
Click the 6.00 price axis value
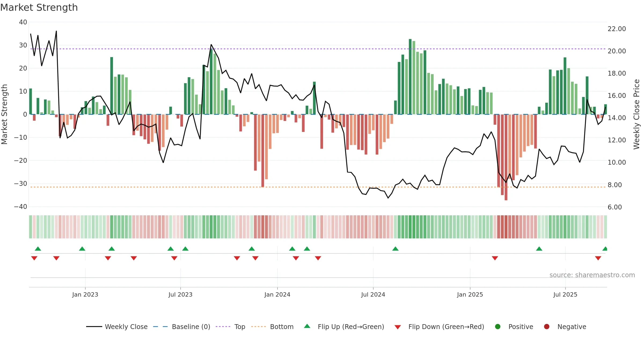point(615,207)
